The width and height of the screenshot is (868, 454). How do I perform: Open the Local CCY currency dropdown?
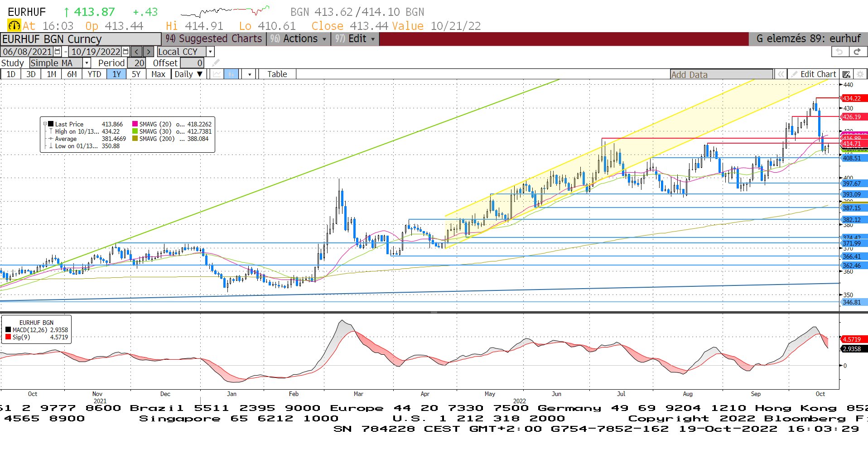tap(210, 52)
